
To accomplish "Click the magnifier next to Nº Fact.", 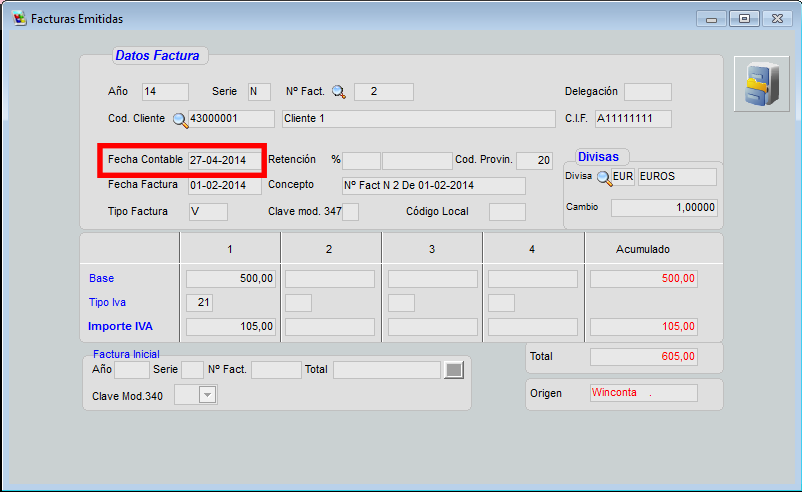I will (x=339, y=92).
